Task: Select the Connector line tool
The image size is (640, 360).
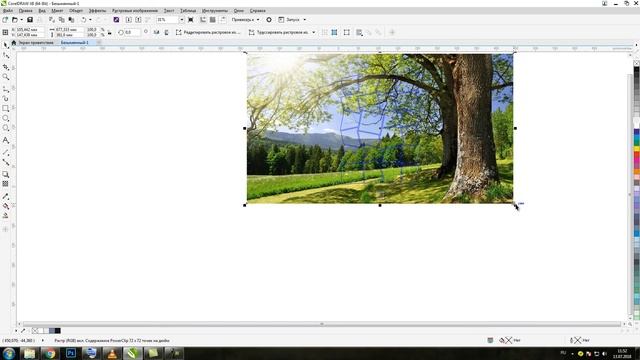Action: click(x=6, y=162)
